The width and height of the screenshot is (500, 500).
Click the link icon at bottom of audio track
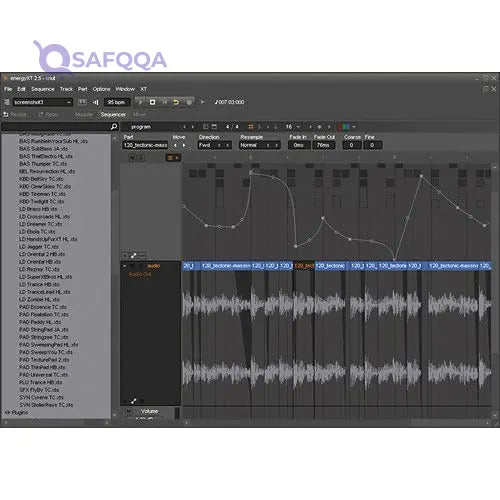[133, 401]
